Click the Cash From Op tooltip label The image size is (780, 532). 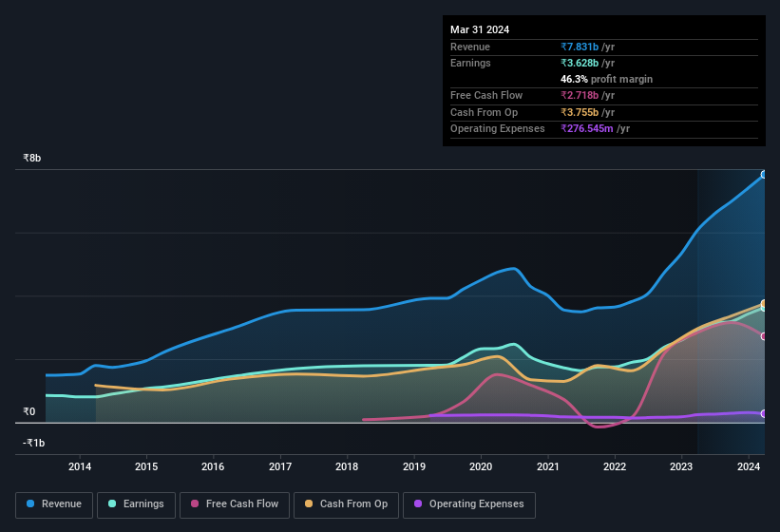tap(484, 112)
